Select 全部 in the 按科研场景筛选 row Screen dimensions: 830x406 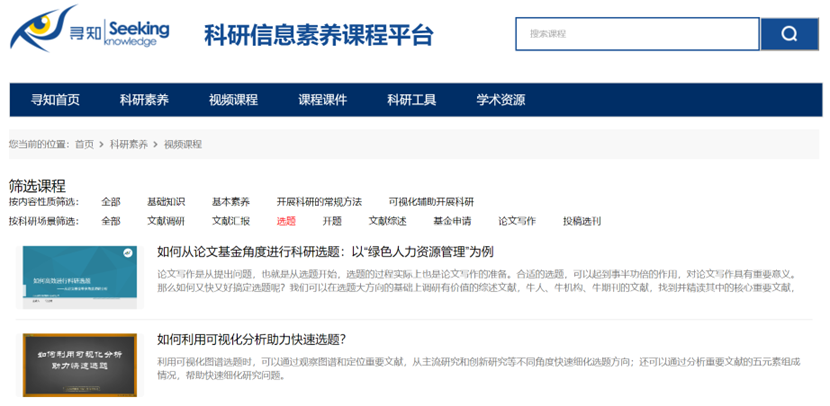click(111, 221)
